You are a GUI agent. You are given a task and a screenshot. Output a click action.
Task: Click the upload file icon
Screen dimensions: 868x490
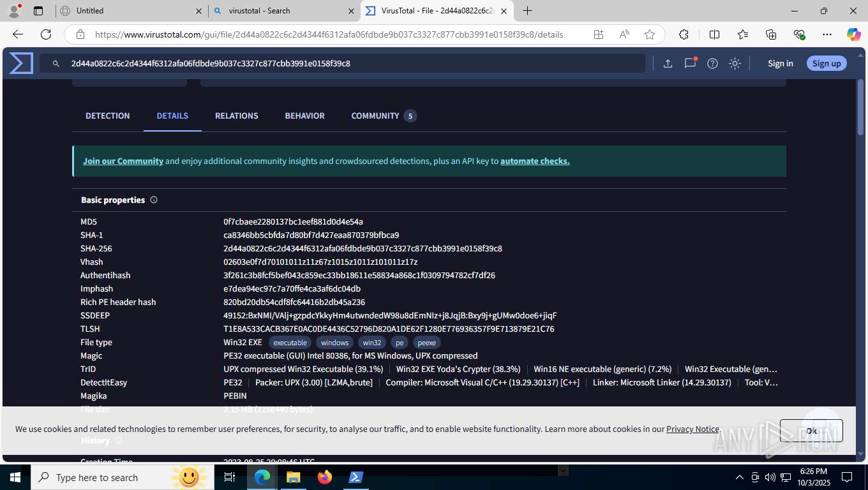[x=668, y=63]
